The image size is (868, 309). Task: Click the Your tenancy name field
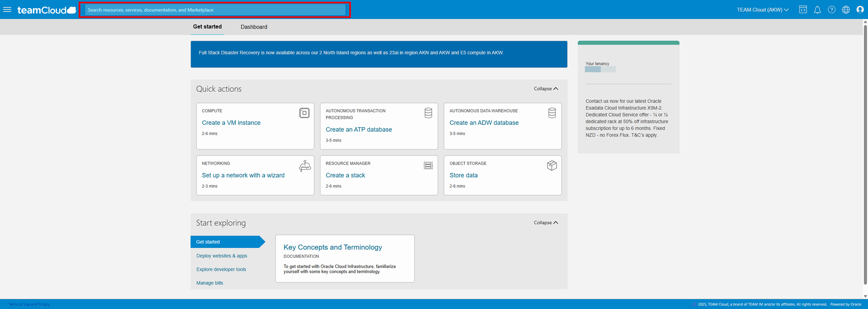(x=600, y=69)
